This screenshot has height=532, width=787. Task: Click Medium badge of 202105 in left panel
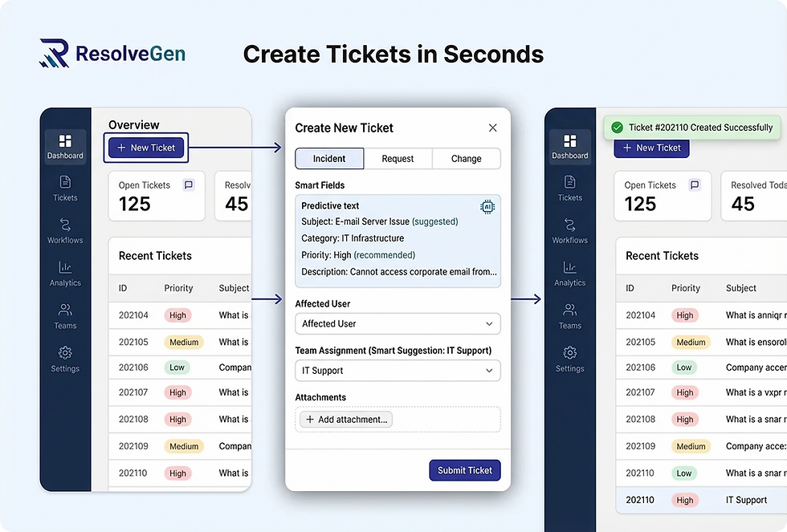184,343
